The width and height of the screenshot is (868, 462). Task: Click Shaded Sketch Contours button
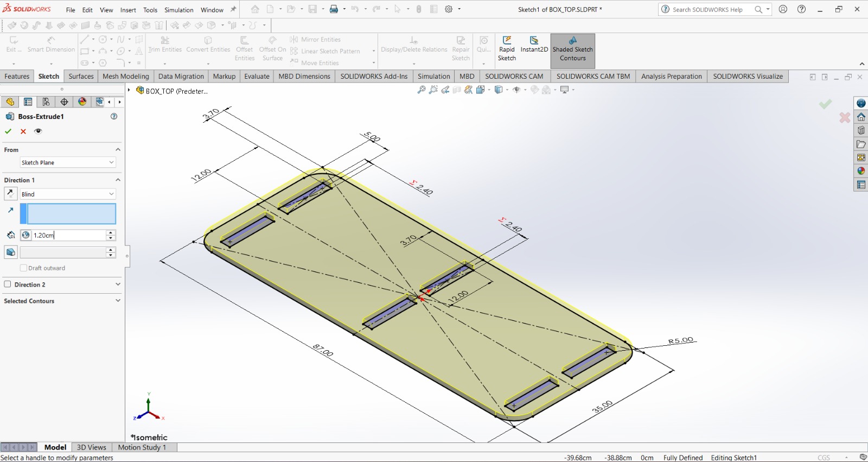(x=572, y=50)
